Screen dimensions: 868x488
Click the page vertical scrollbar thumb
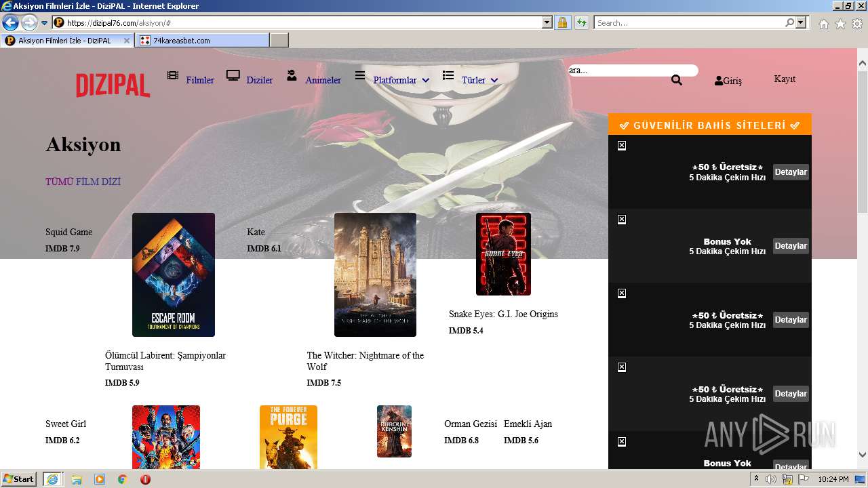click(x=862, y=142)
